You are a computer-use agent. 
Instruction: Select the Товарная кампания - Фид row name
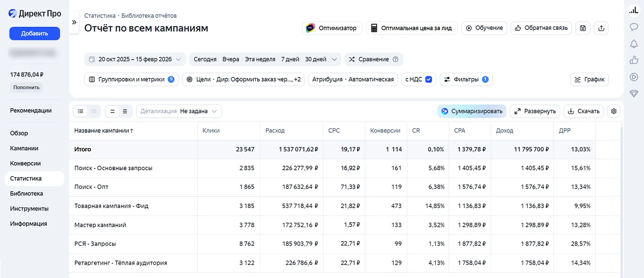click(112, 206)
